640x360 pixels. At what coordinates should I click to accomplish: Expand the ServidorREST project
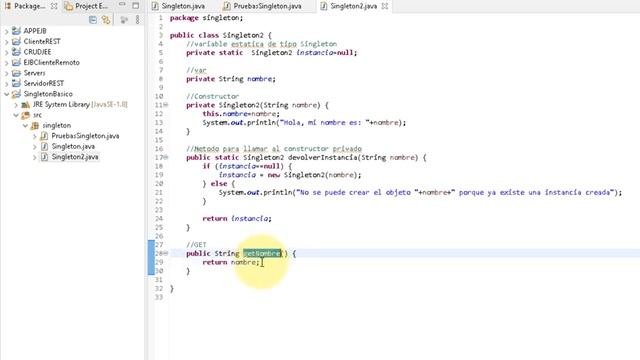(x=6, y=84)
